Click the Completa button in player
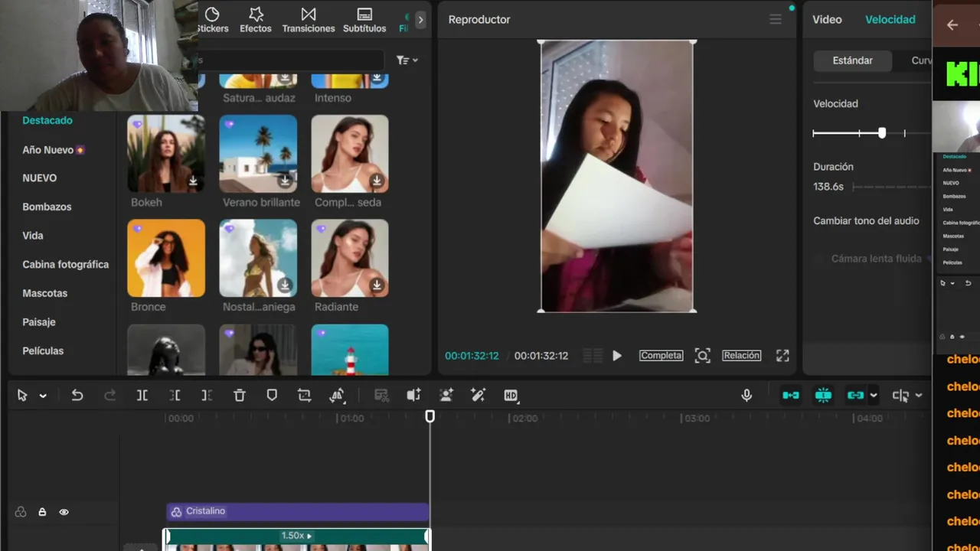This screenshot has height=551, width=980. click(661, 356)
